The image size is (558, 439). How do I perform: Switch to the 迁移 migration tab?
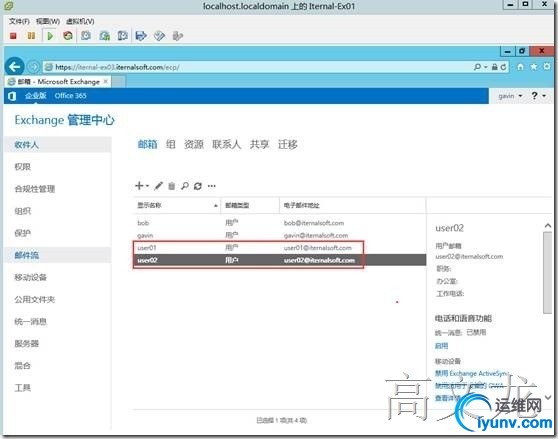(288, 144)
